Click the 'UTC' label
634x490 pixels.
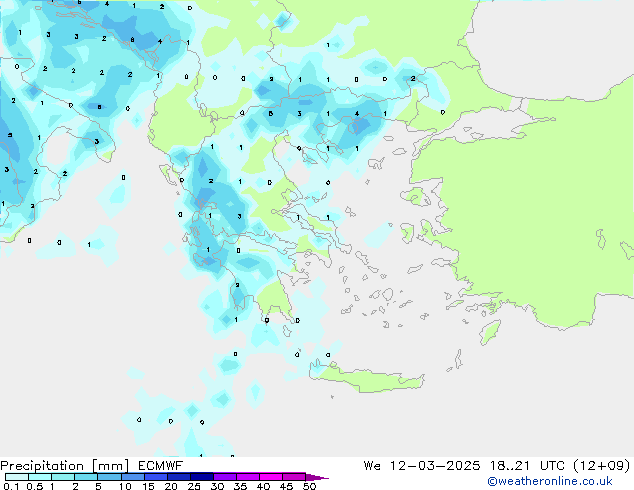coord(552,466)
